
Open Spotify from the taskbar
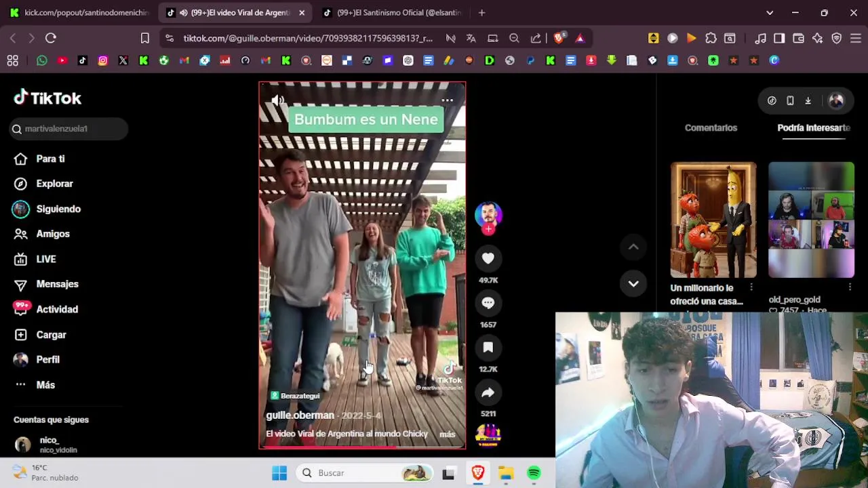point(534,473)
